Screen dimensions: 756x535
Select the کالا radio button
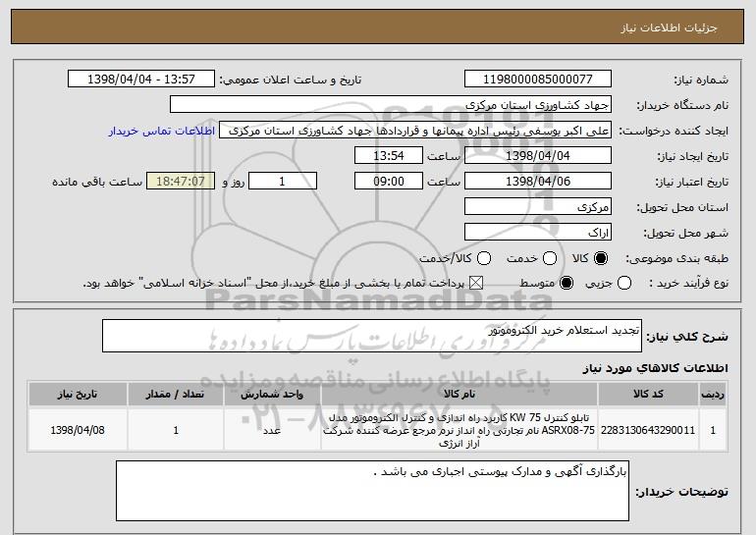[x=601, y=259]
